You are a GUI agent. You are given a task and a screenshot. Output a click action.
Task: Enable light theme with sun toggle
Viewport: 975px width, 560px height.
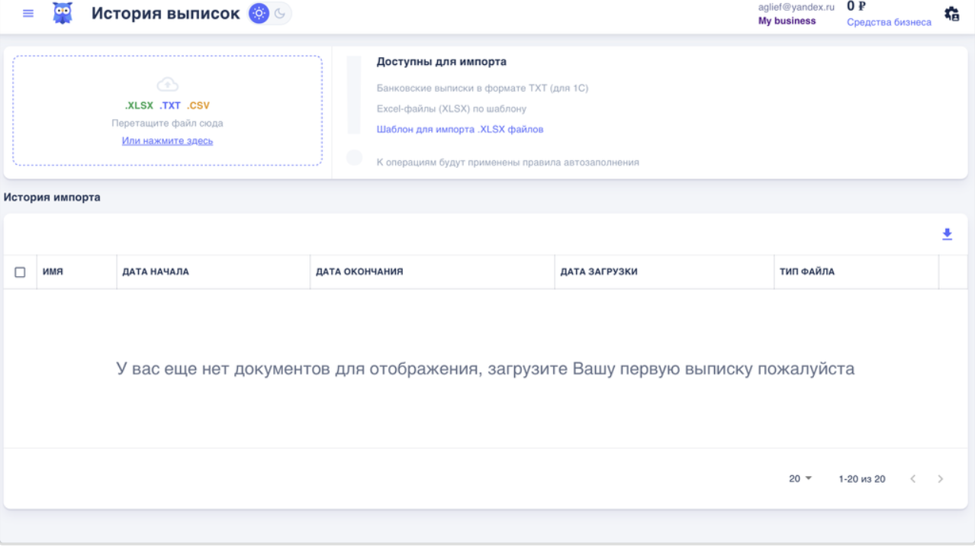258,13
